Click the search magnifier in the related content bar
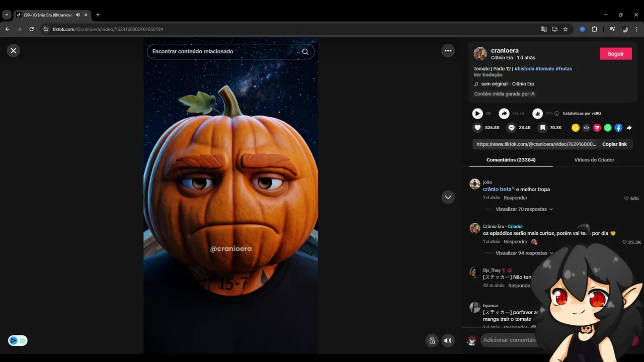The width and height of the screenshot is (644, 362). [305, 51]
